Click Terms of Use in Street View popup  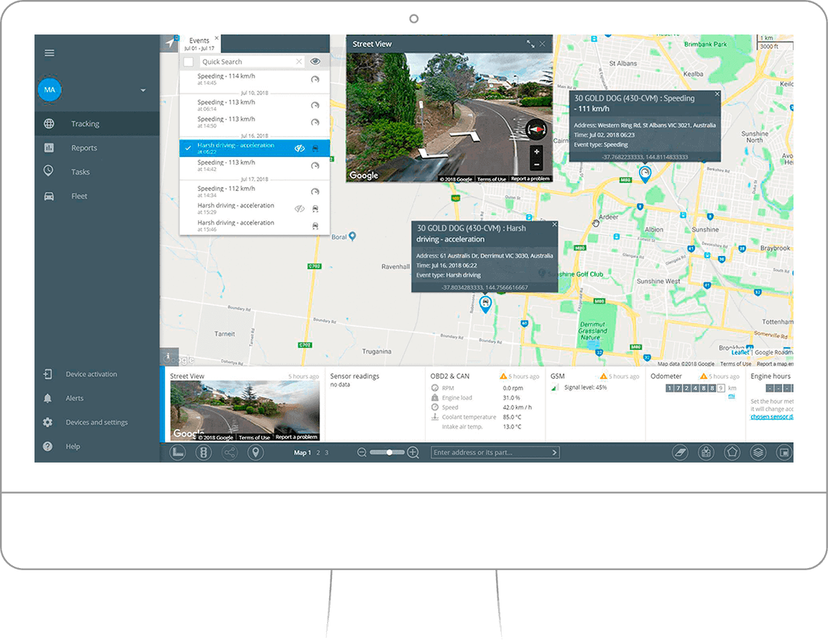click(491, 179)
